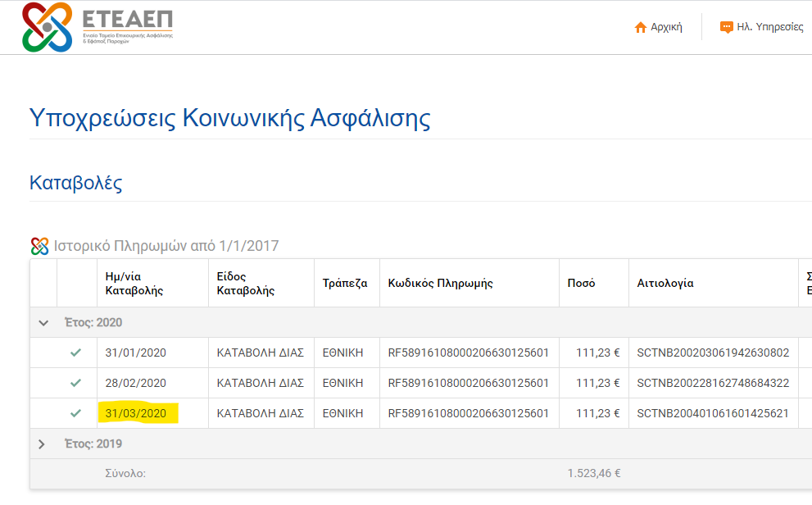Select the highlighted 31/03/2020 date cell
This screenshot has height=505, width=812.
tap(136, 413)
